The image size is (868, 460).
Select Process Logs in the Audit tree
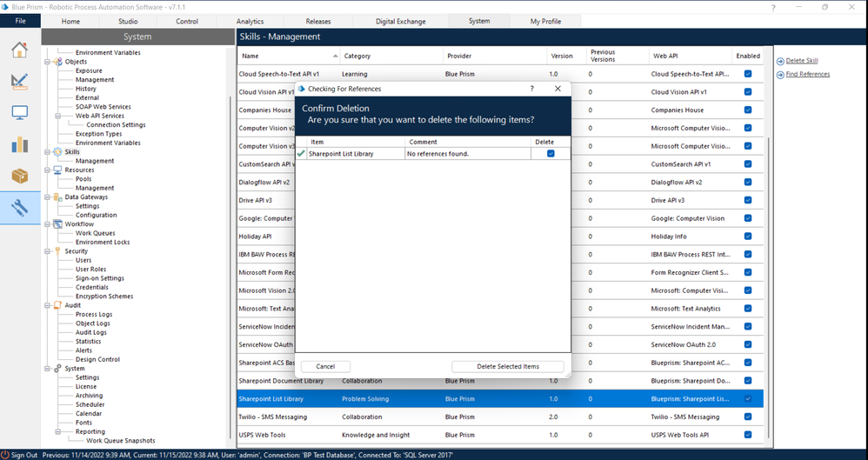(x=93, y=314)
